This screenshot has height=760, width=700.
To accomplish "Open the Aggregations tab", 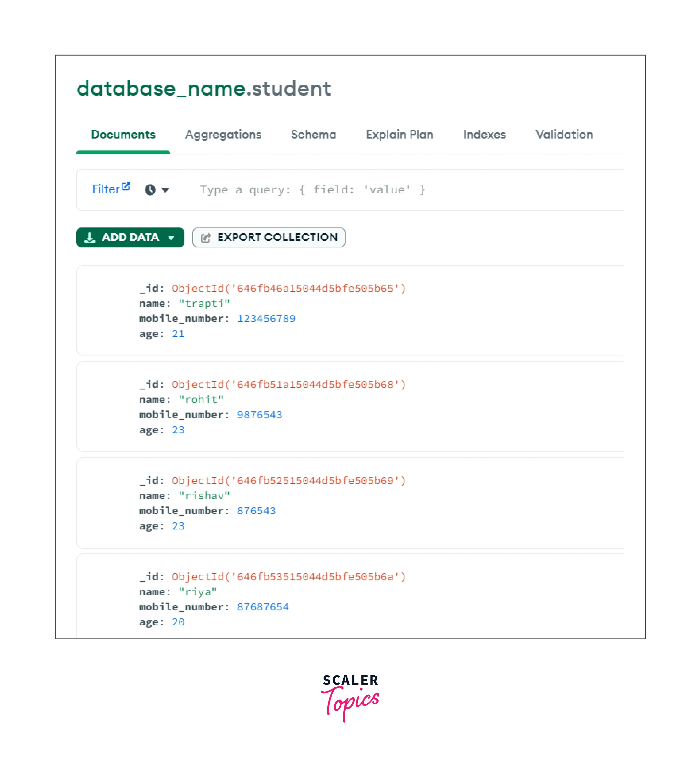I will [223, 134].
